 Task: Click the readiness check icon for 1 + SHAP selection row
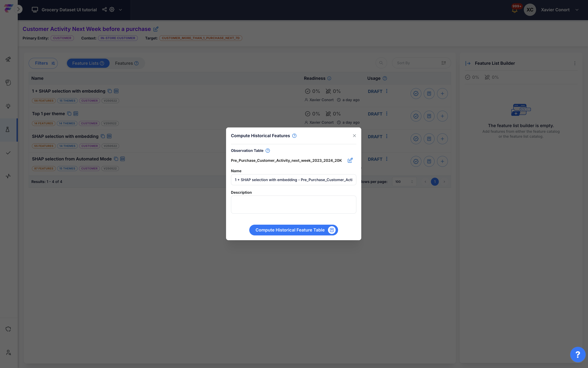(416, 93)
